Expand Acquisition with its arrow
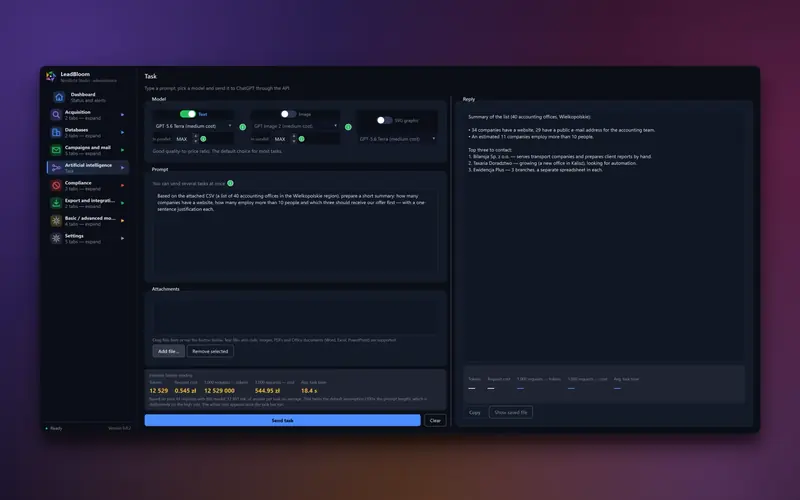800x500 pixels. pos(122,115)
